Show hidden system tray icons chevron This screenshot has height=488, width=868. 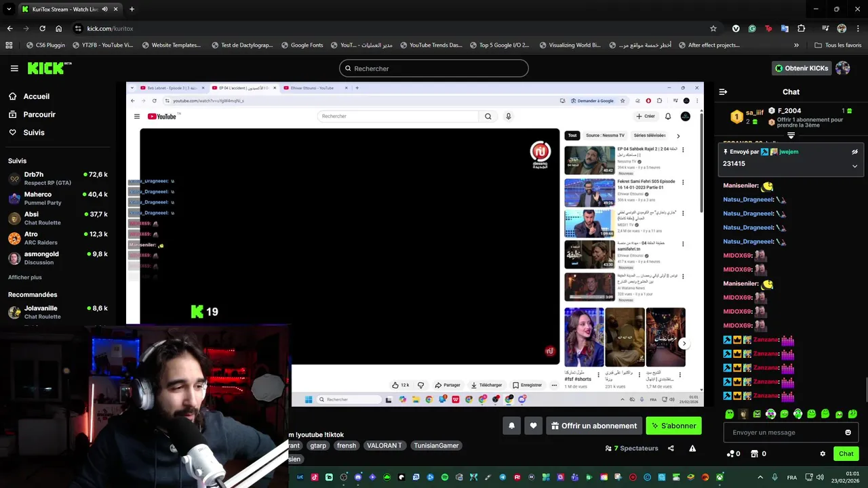pos(760,477)
